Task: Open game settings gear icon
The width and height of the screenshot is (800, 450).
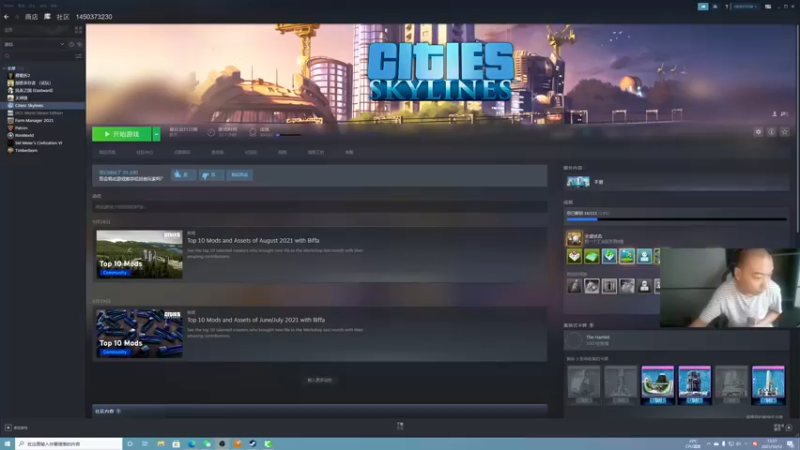Action: (758, 132)
